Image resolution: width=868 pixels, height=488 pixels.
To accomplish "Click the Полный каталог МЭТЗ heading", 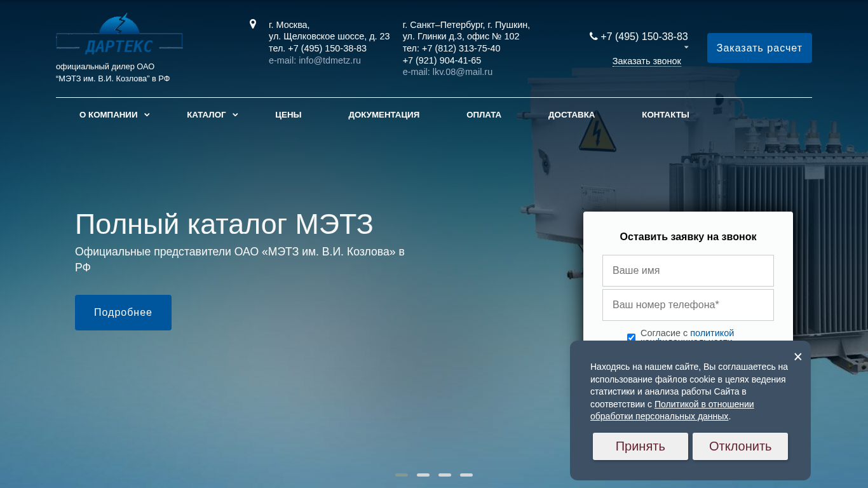I will 224,224.
